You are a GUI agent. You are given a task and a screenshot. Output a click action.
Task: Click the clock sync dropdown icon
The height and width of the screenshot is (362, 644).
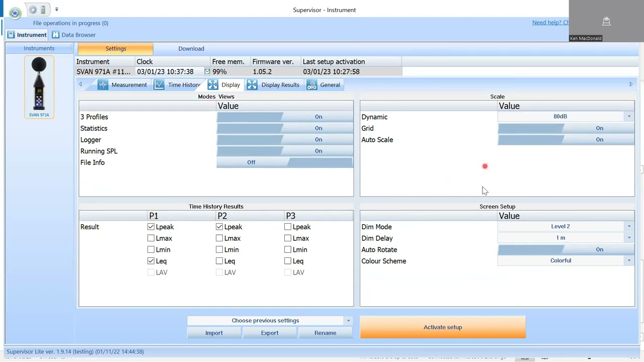(x=207, y=71)
